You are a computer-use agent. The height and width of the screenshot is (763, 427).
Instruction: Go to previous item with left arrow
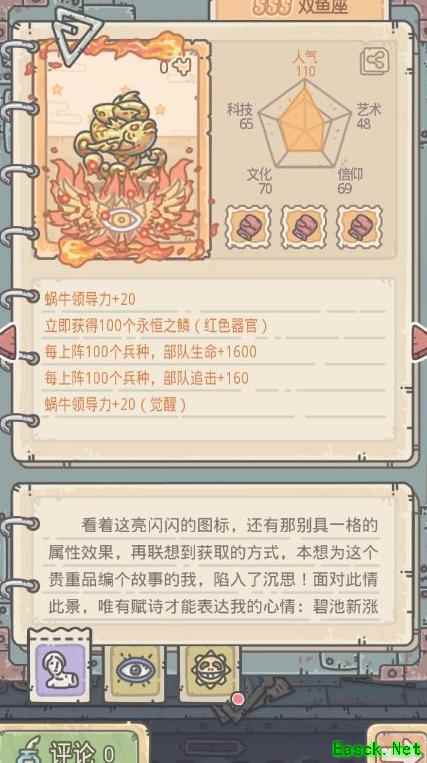[x=8, y=342]
